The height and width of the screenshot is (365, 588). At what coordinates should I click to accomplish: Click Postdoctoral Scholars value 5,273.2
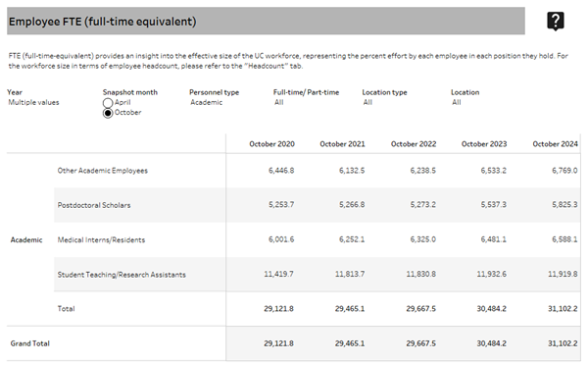pos(423,205)
